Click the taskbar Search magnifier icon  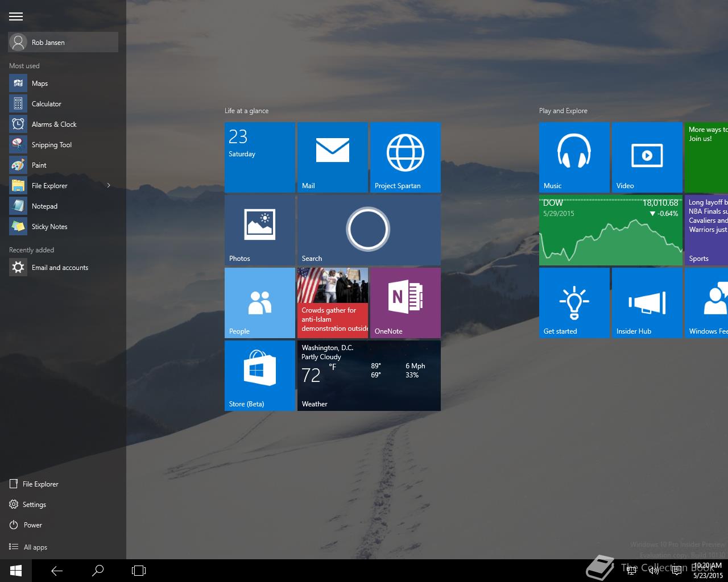[x=98, y=571]
